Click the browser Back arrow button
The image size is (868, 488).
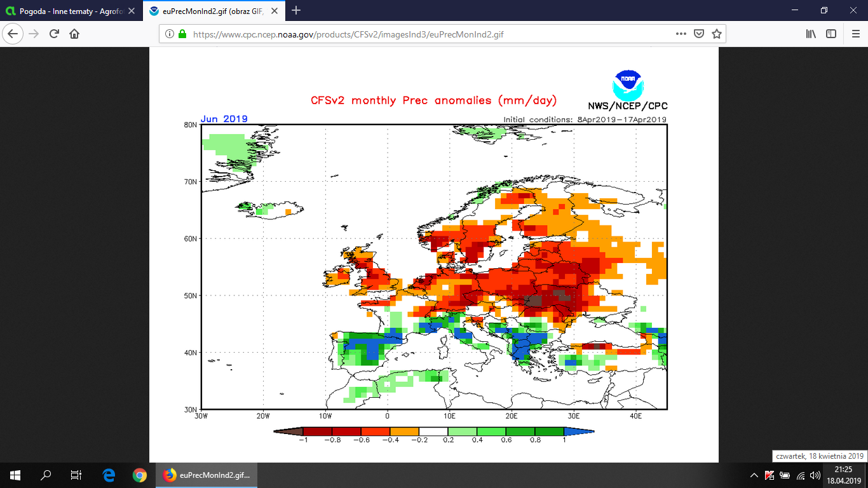(13, 34)
